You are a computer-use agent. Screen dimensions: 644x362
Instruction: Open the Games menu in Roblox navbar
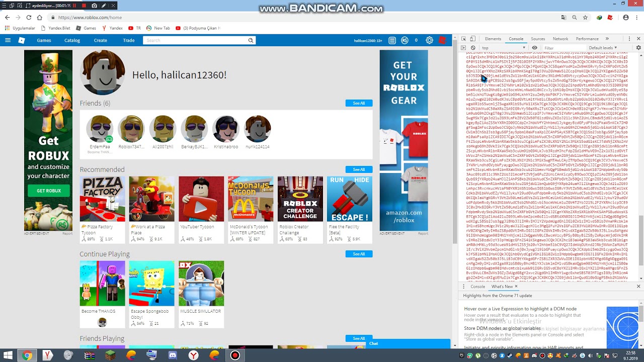44,40
